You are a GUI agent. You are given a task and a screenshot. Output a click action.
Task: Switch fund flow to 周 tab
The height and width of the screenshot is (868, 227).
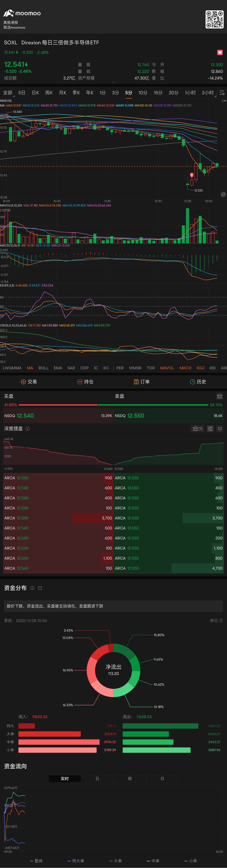(x=129, y=779)
